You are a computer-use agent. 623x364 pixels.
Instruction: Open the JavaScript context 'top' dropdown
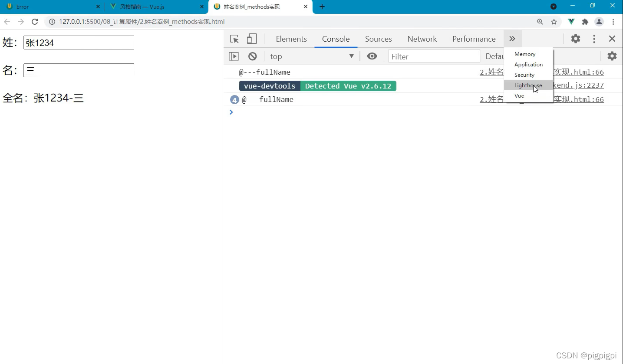[x=312, y=56]
